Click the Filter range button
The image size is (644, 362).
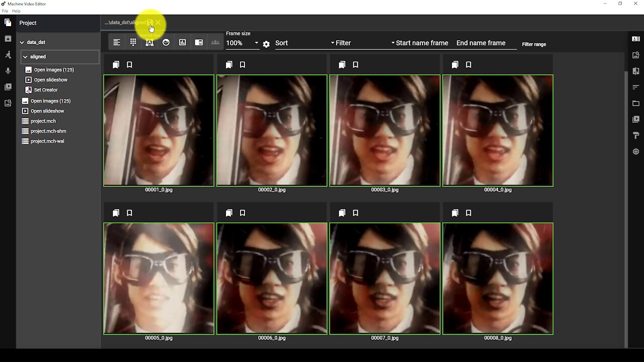(x=534, y=44)
